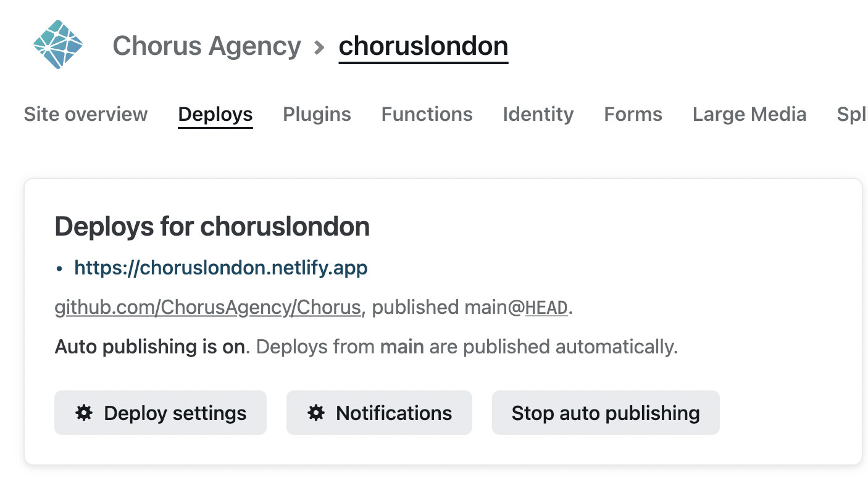Screen dimensions: 868x486
Task: Switch to the Site overview tab
Action: click(86, 114)
